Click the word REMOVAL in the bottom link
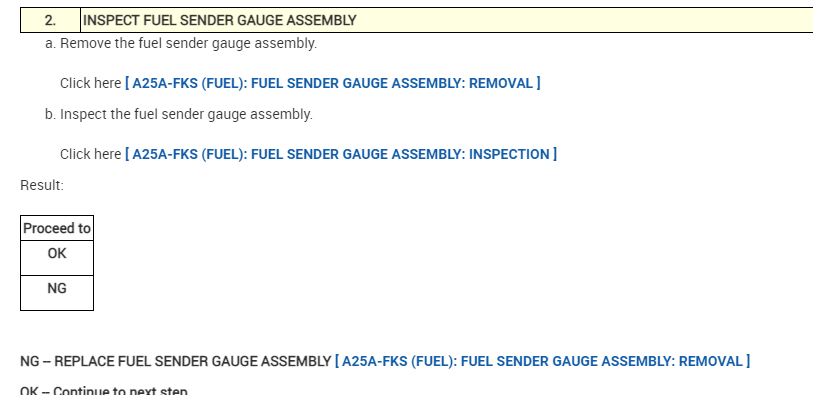The height and width of the screenshot is (395, 813). [710, 361]
